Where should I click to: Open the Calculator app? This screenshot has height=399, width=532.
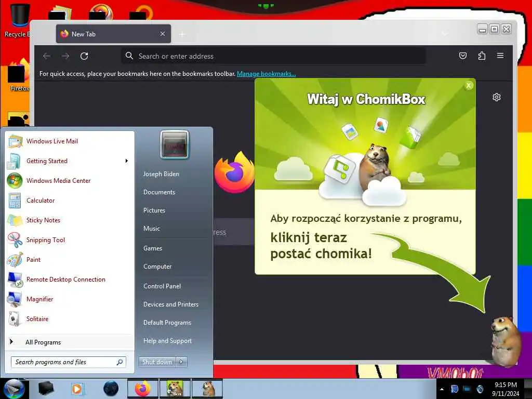click(41, 200)
